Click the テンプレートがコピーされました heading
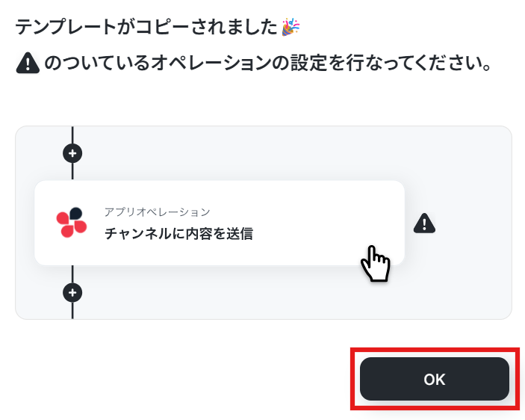525x420 pixels. 146,27
